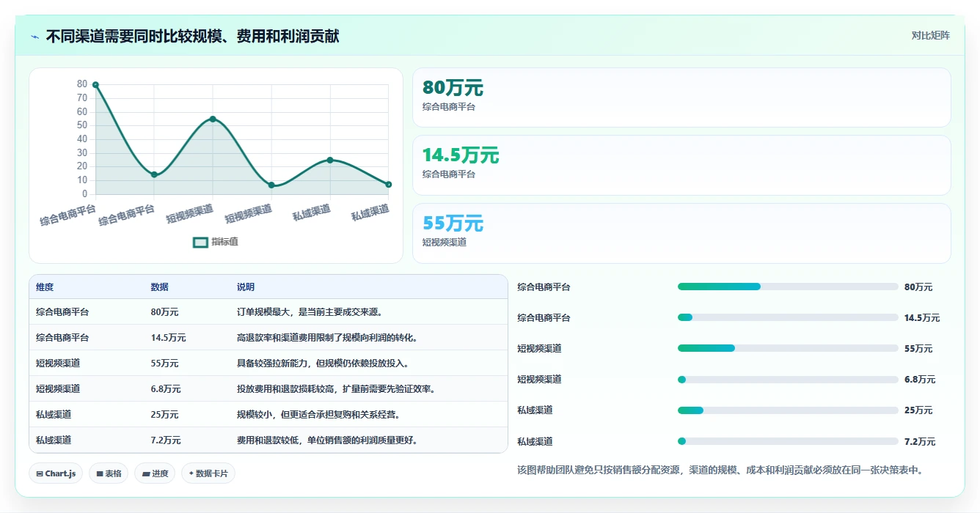980x513 pixels.
Task: Click the y-axis label 70 on chart
Action: click(81, 98)
